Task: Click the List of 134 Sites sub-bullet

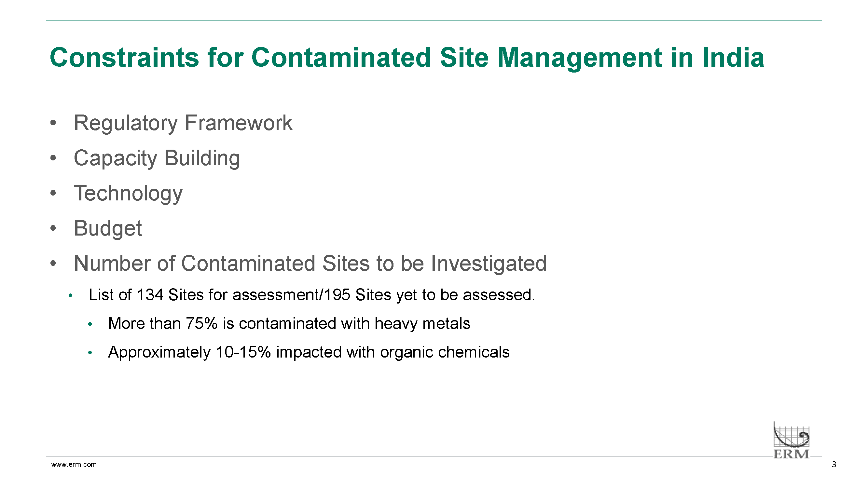Action: 312,295
